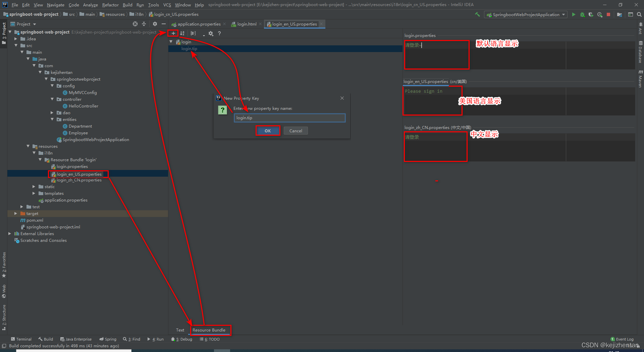
Task: Run with coverage using the shield icon
Action: pos(591,14)
